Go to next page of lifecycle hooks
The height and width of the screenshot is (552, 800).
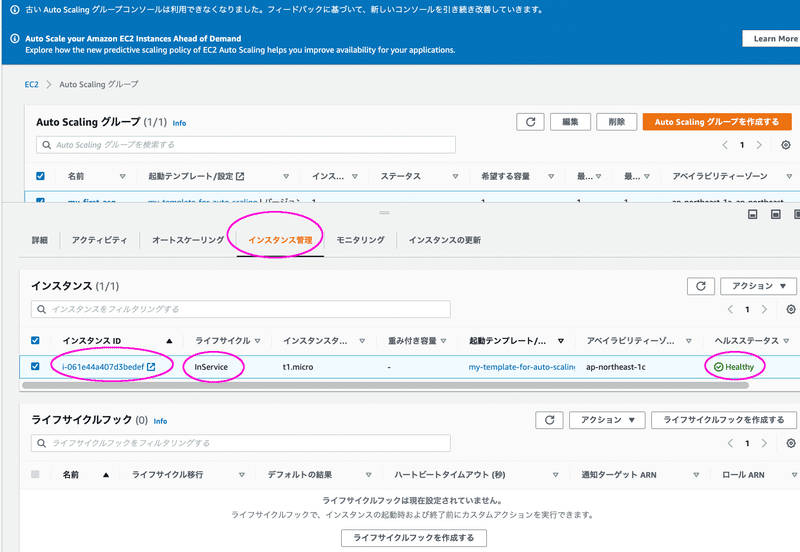click(x=764, y=443)
